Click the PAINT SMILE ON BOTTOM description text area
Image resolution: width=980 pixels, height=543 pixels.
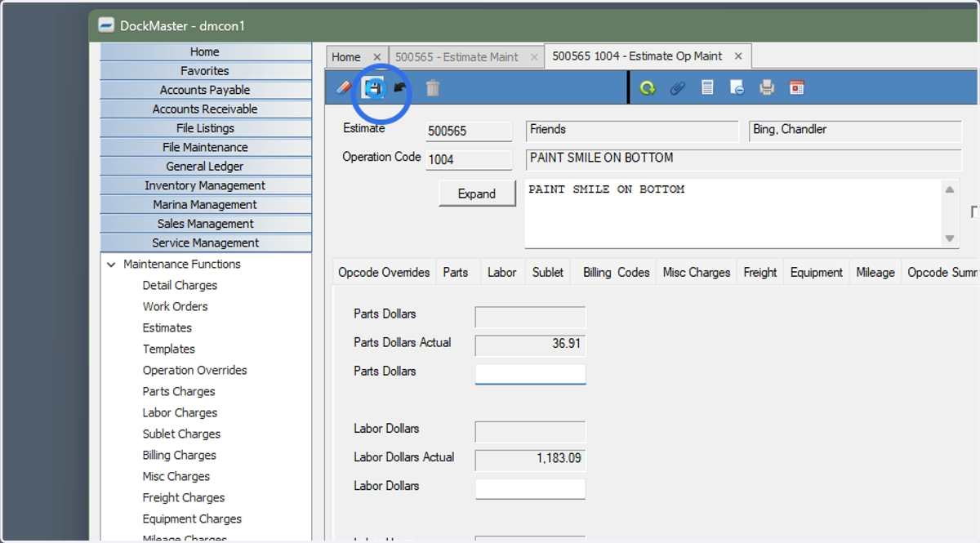point(733,213)
